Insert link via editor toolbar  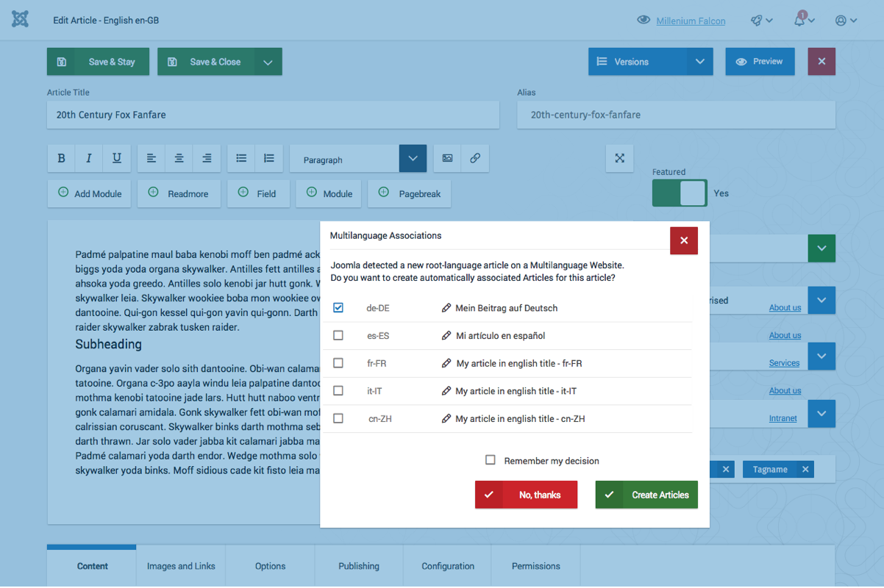[x=475, y=158]
